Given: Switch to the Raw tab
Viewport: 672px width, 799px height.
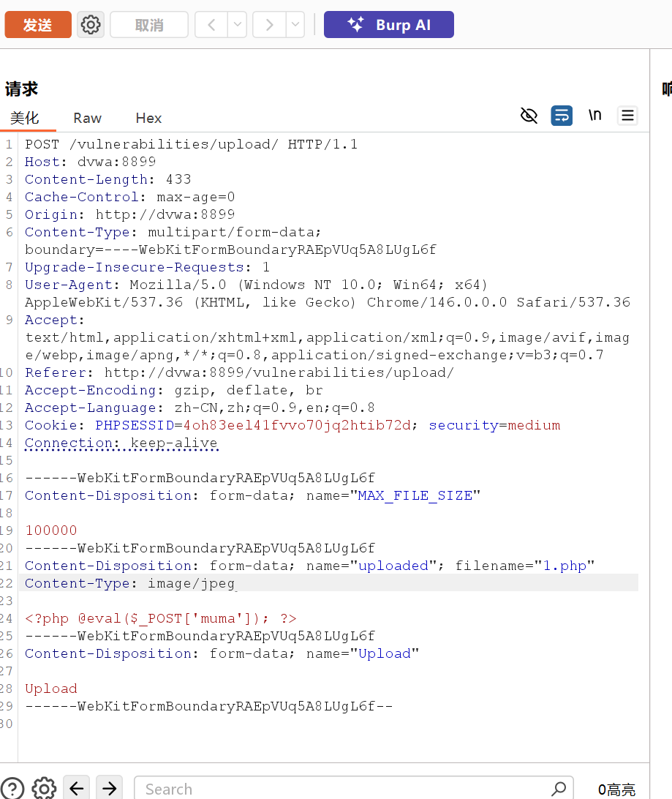Looking at the screenshot, I should pos(88,119).
